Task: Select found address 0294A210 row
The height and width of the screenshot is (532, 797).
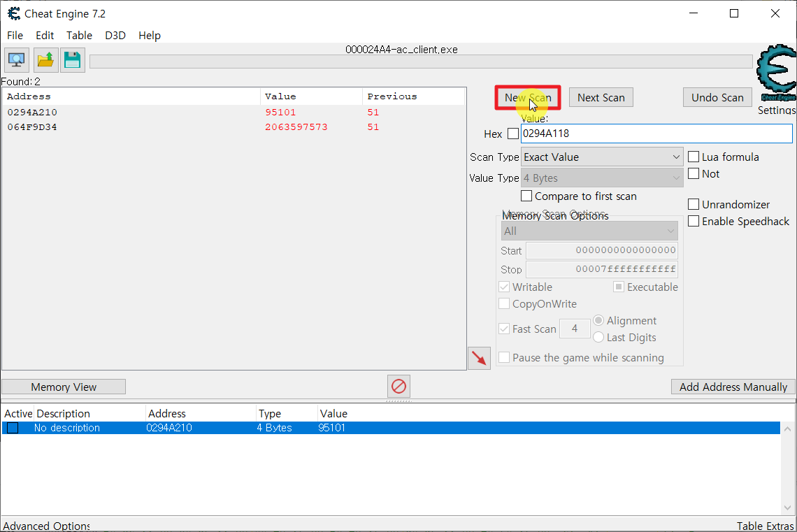Action: coord(234,113)
